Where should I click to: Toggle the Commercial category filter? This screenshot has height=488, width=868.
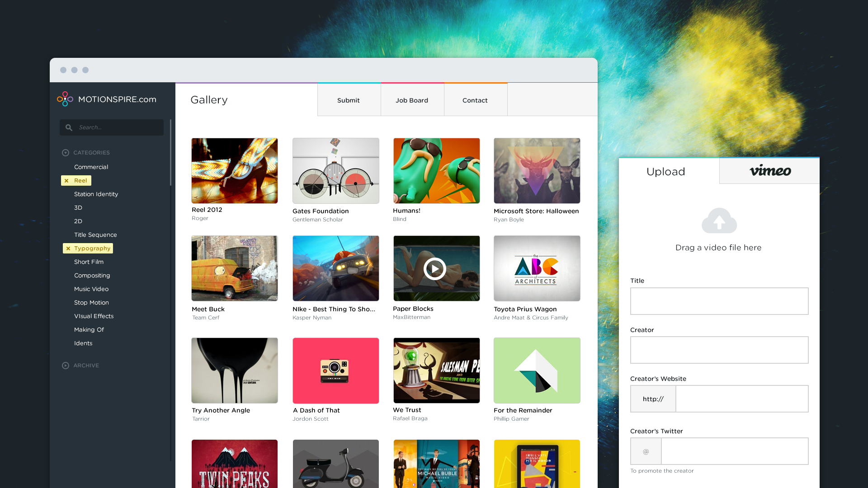[x=91, y=167]
